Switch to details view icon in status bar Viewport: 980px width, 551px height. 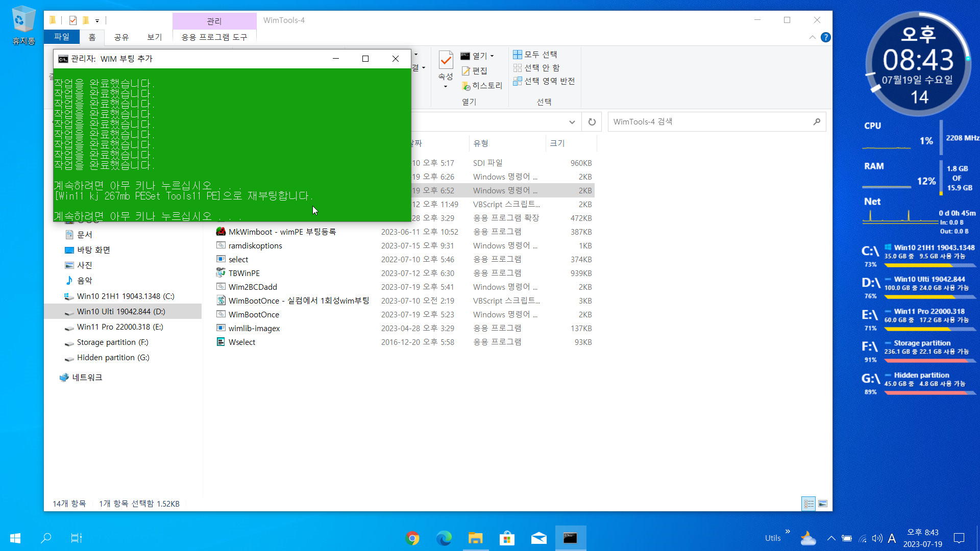[808, 504]
